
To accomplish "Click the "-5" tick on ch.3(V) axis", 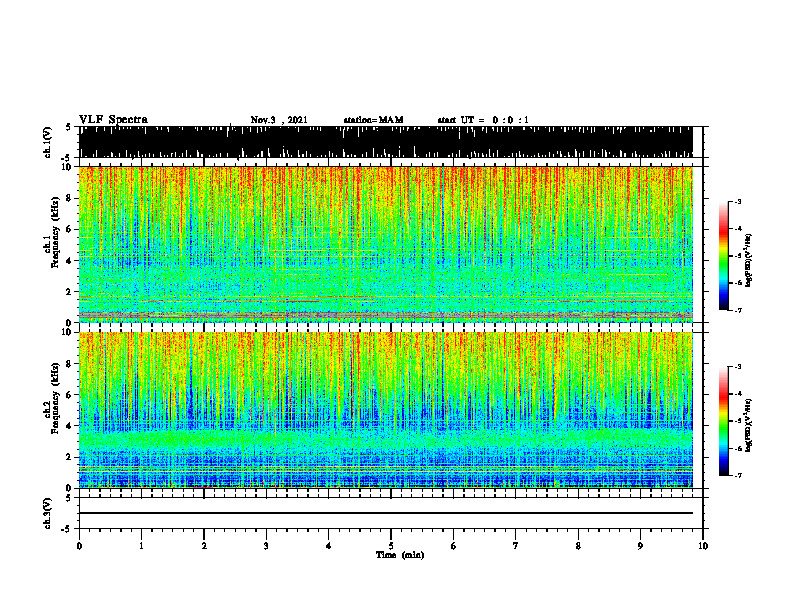I will pyautogui.click(x=67, y=529).
